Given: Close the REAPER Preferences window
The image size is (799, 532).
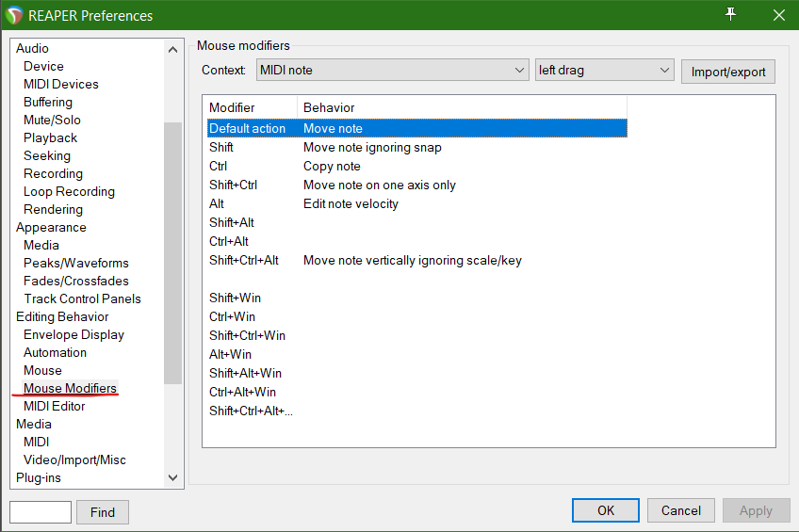Looking at the screenshot, I should [778, 15].
